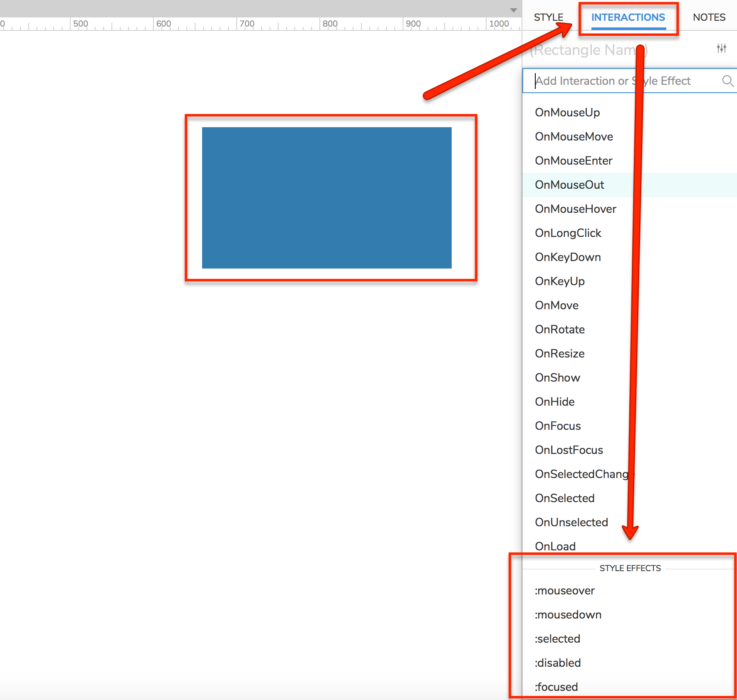Screen dimensions: 737x700
Task: Add the :mouseover style effect
Action: tap(565, 591)
